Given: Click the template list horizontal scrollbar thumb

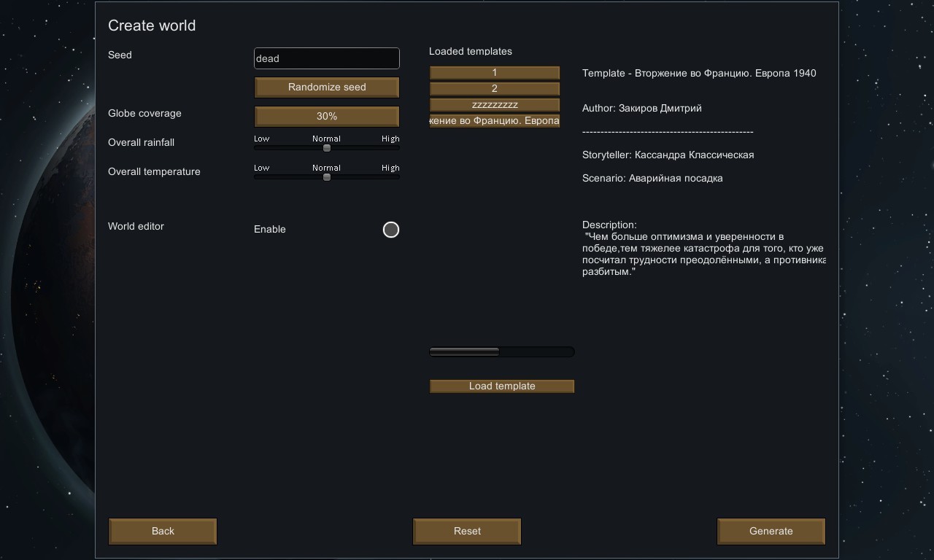Looking at the screenshot, I should (x=464, y=352).
